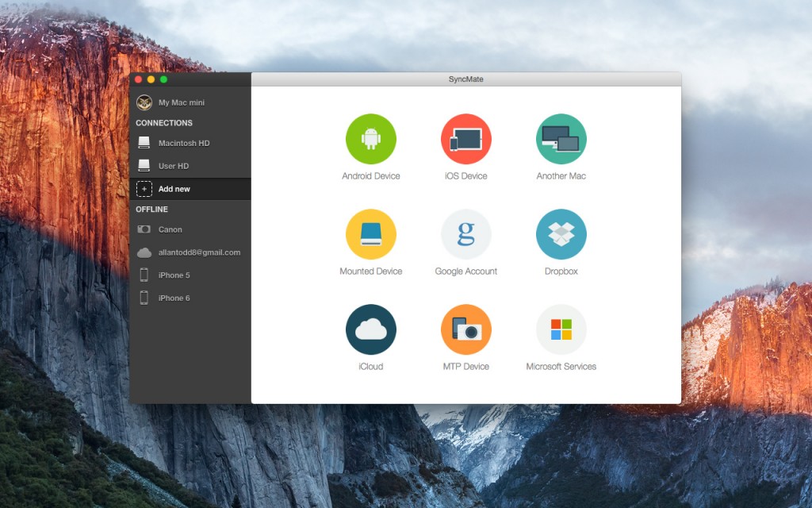Maximize SyncMate with the green button
Image resolution: width=812 pixels, height=508 pixels.
coord(163,79)
